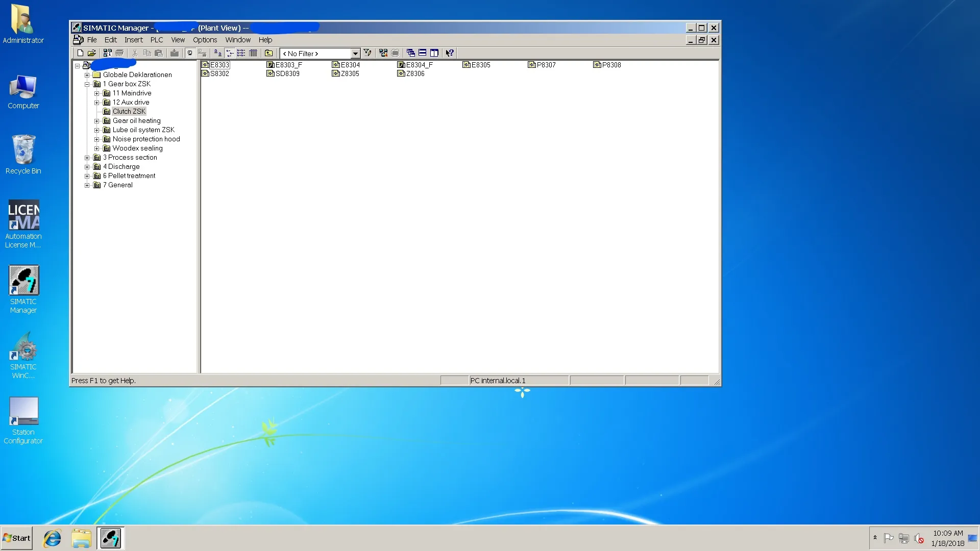The image size is (980, 551).
Task: Tile windows horizontally via toolbar icon
Action: pos(423,53)
